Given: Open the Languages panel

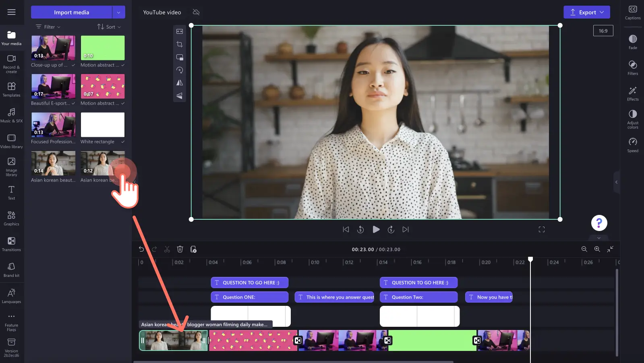Looking at the screenshot, I should coord(11,296).
